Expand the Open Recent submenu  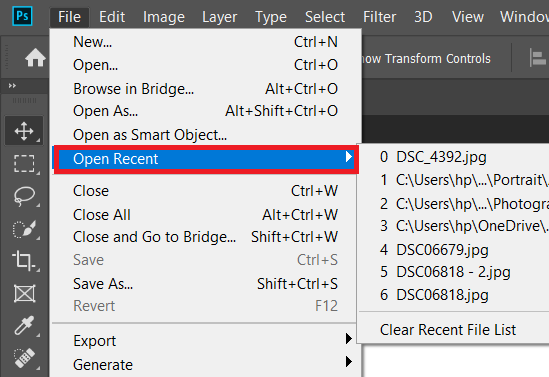point(206,159)
